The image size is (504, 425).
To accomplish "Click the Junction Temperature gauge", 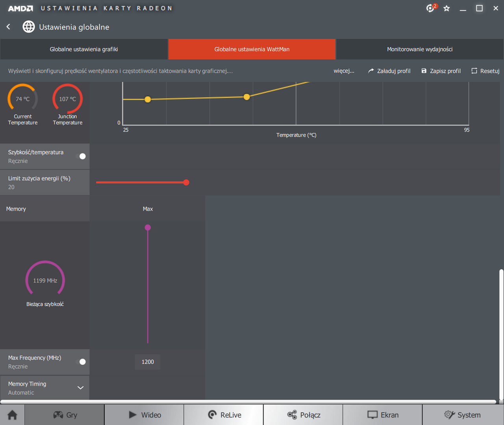I will [x=68, y=99].
